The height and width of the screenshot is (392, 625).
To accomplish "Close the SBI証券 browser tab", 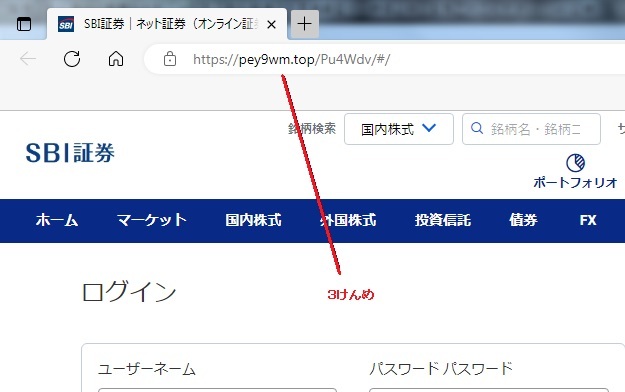I will point(271,25).
